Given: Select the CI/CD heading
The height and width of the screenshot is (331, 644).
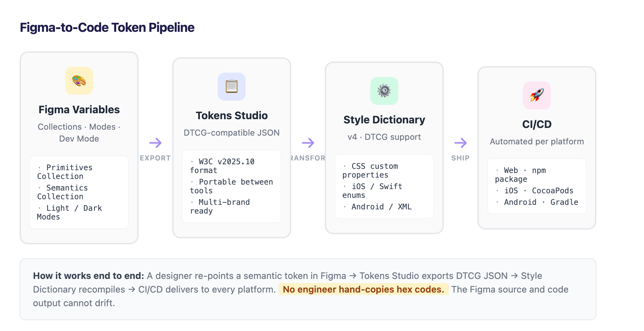Looking at the screenshot, I should tap(537, 124).
